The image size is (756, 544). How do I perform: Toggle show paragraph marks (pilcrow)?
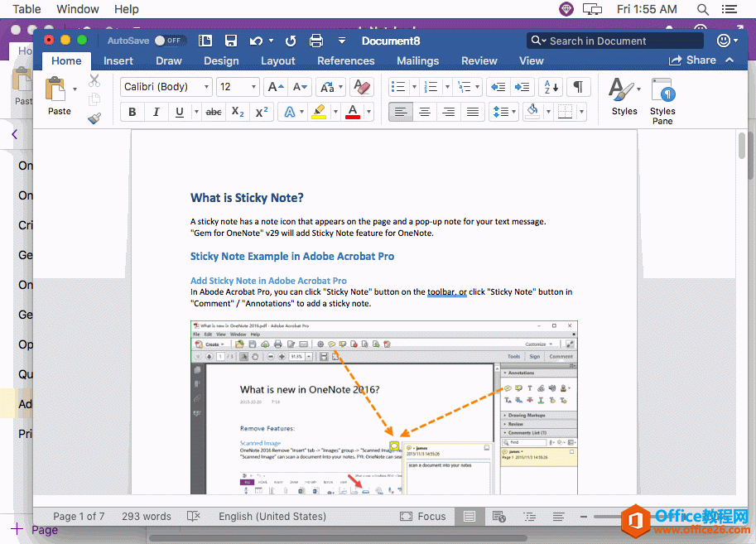[x=578, y=87]
